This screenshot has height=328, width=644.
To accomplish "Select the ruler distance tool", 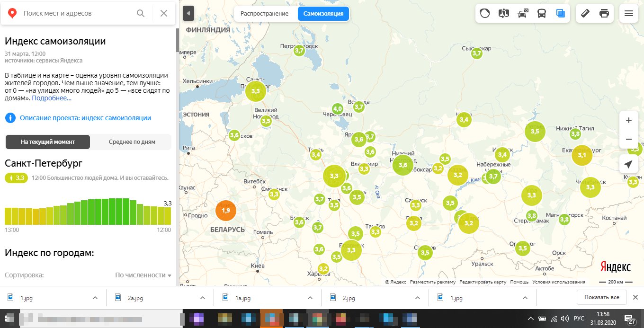I will tap(585, 13).
